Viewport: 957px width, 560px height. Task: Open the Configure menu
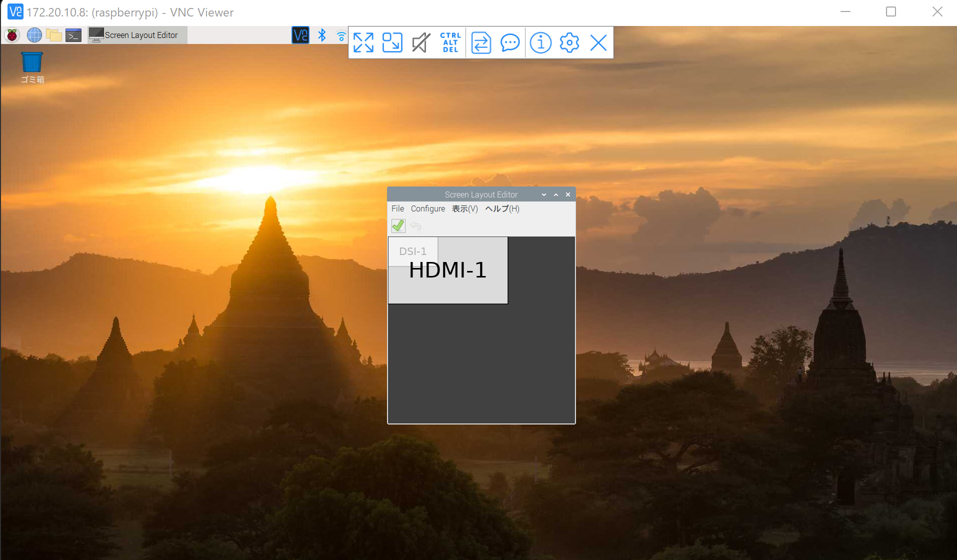(x=427, y=208)
